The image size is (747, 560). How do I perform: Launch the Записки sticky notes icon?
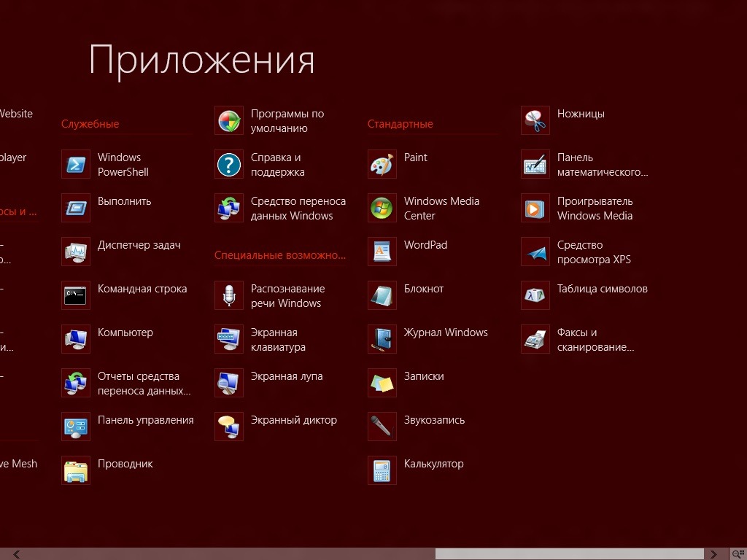[382, 384]
